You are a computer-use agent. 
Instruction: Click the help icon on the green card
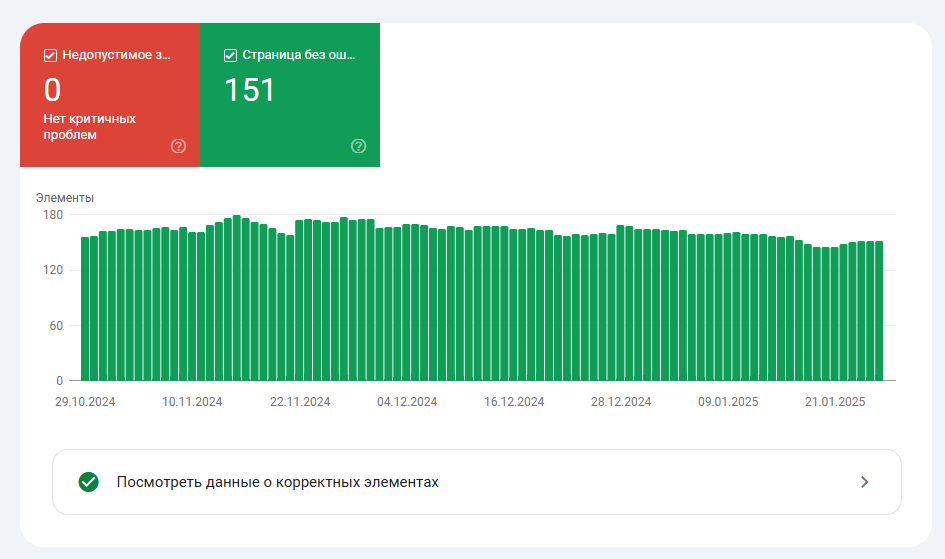coord(358,146)
